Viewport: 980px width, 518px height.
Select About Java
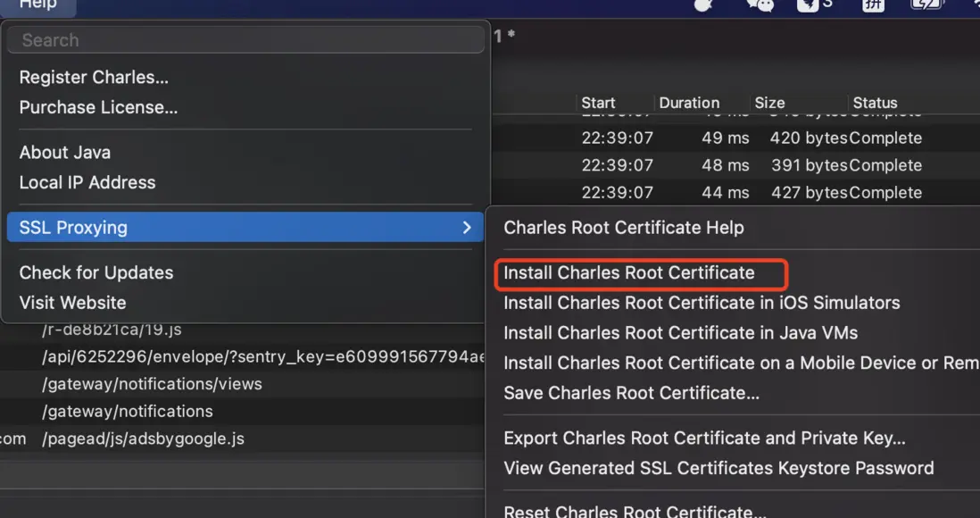tap(65, 153)
